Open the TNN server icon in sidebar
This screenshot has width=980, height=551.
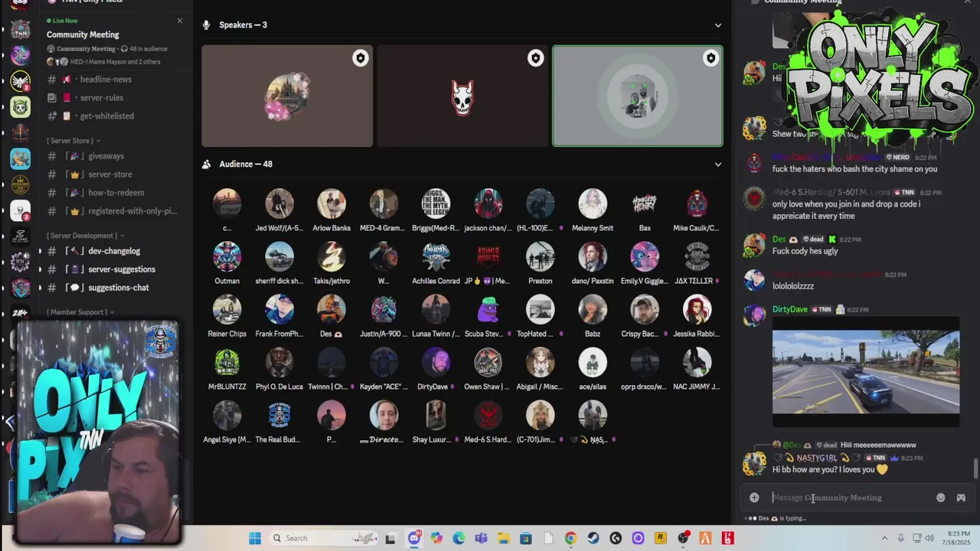point(21,30)
